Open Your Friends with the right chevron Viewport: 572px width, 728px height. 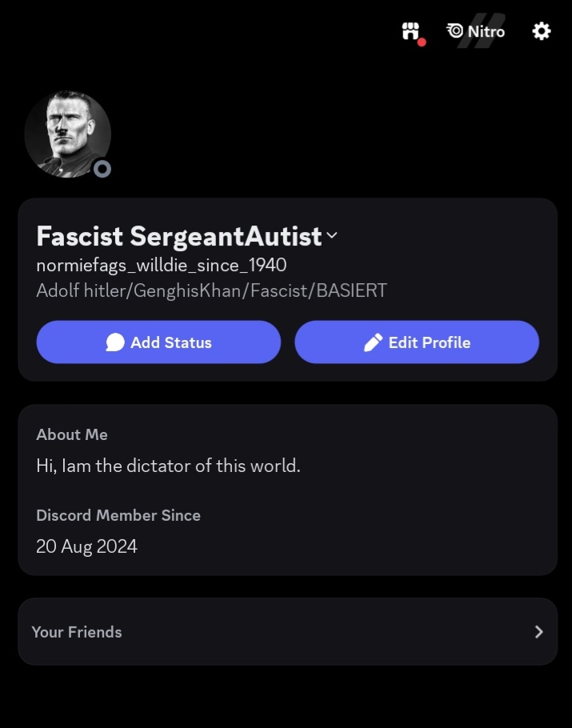pos(538,632)
